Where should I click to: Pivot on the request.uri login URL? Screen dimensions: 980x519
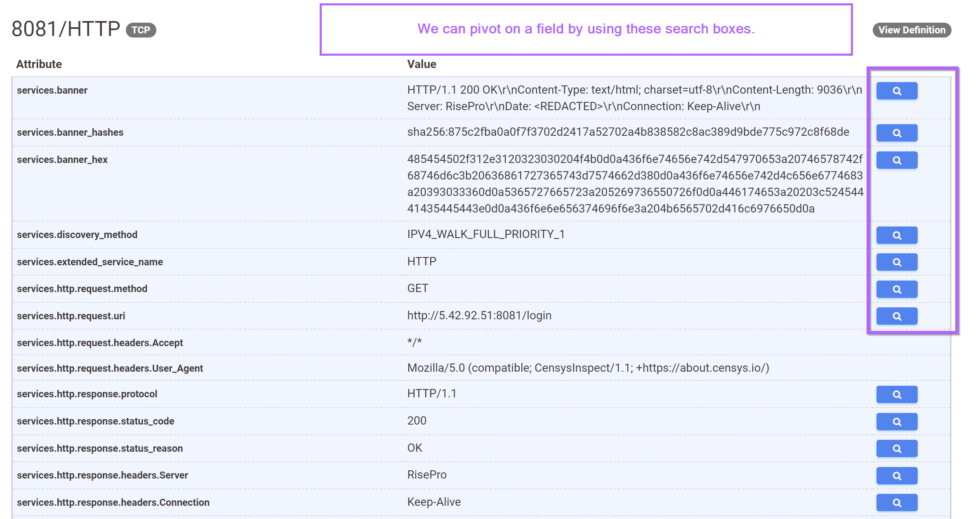[x=896, y=316]
